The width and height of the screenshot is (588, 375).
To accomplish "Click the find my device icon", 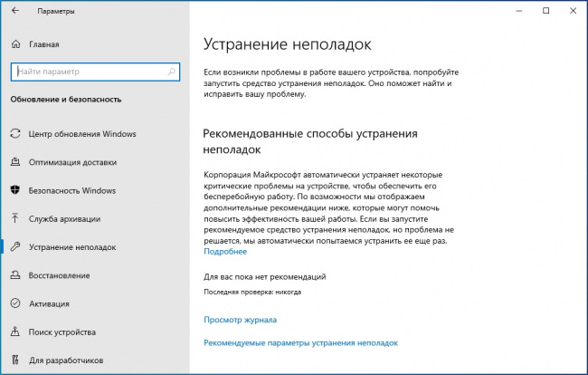I will pyautogui.click(x=15, y=332).
